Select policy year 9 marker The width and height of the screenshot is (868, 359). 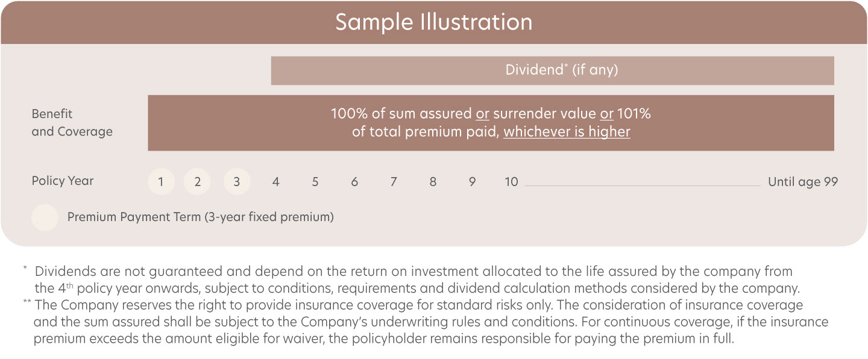pyautogui.click(x=472, y=182)
